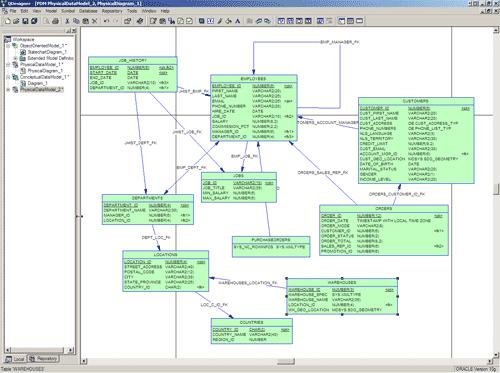Select the text 'A' tool icon

point(238,21)
